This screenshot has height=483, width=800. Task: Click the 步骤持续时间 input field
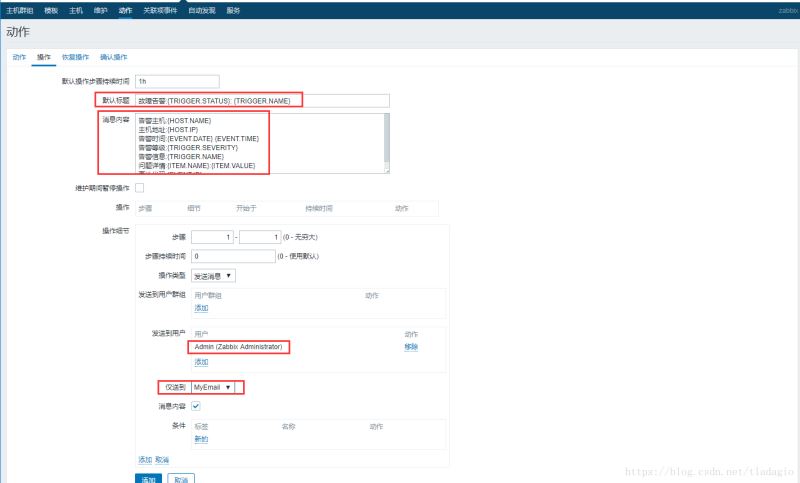(233, 256)
